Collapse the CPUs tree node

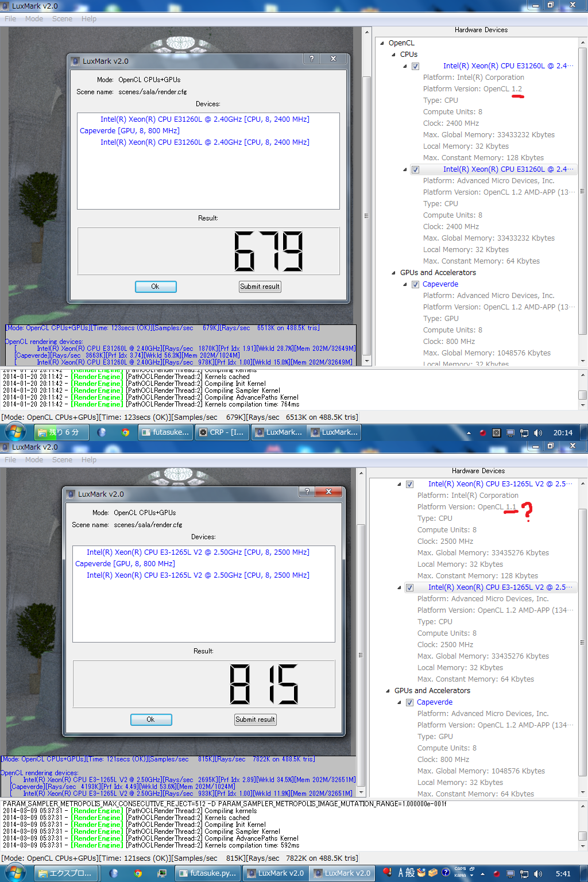click(x=394, y=55)
